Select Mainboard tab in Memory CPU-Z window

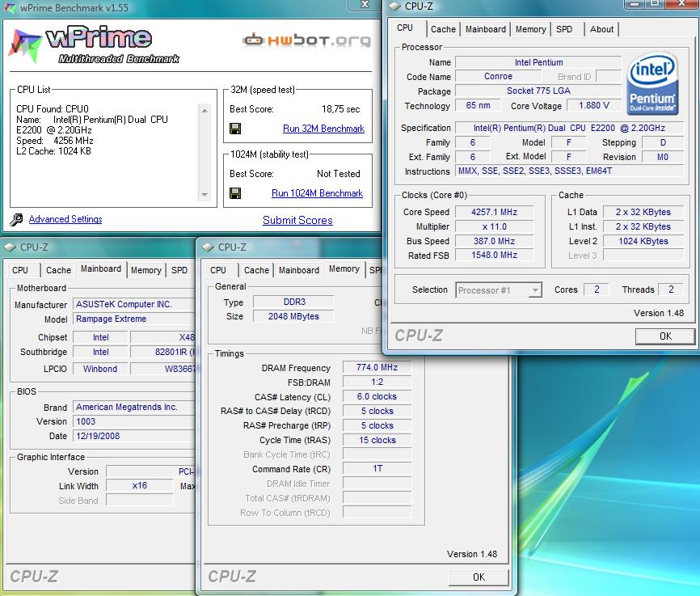[x=298, y=270]
